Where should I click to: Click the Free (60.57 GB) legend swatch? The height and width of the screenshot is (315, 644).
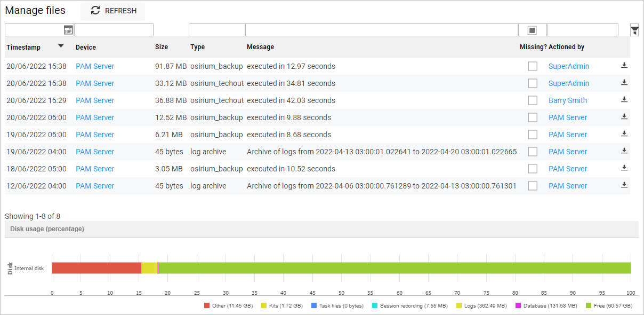tap(589, 306)
